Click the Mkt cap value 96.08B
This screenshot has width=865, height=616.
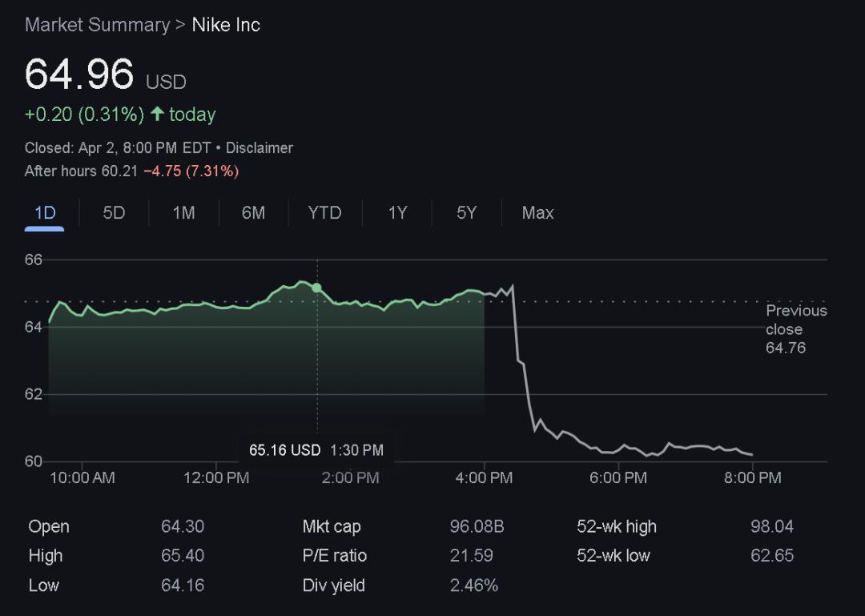pyautogui.click(x=477, y=527)
